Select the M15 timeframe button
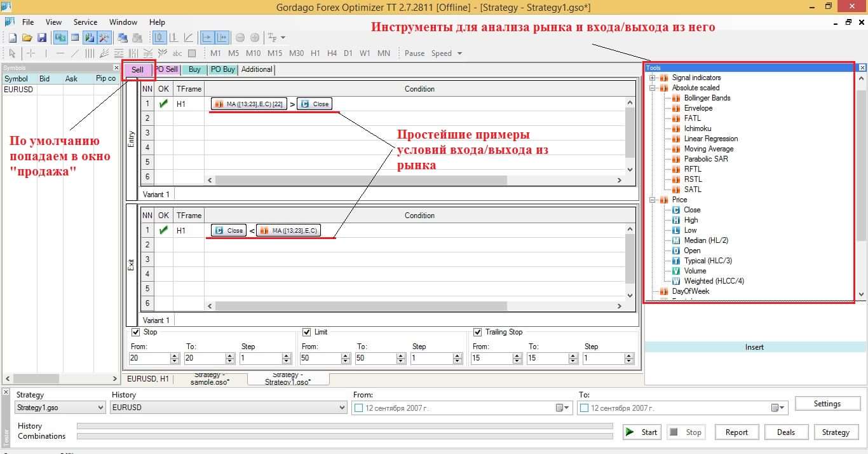This screenshot has height=454, width=868. pyautogui.click(x=275, y=53)
